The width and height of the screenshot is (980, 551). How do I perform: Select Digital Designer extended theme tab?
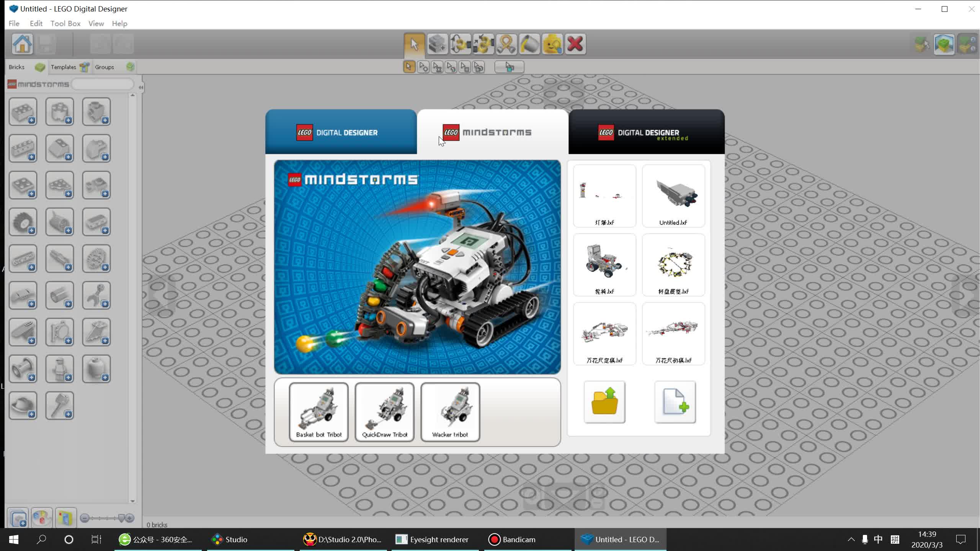646,132
